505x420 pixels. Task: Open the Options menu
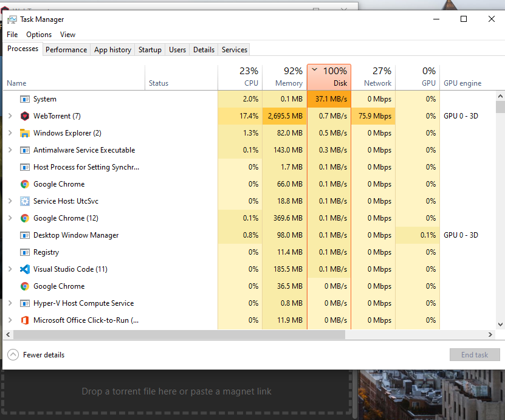click(39, 35)
